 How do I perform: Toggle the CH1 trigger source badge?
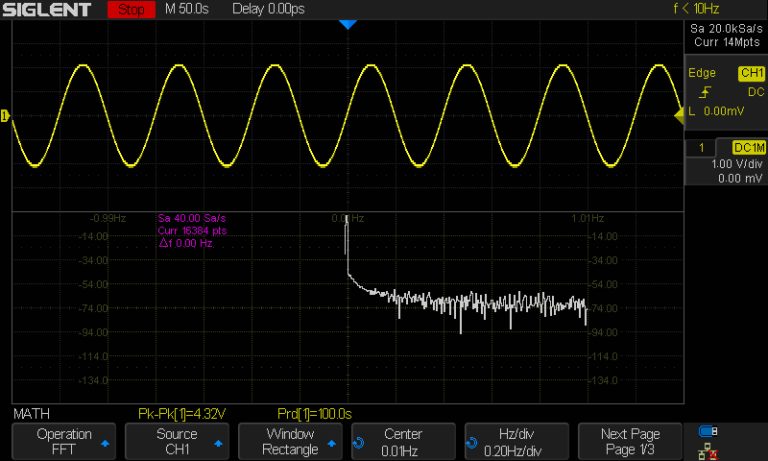tap(750, 74)
